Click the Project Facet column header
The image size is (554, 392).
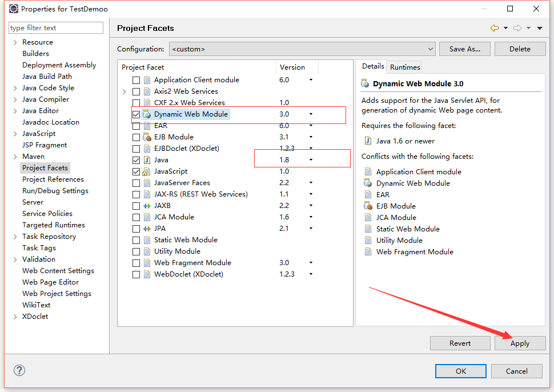pos(197,67)
